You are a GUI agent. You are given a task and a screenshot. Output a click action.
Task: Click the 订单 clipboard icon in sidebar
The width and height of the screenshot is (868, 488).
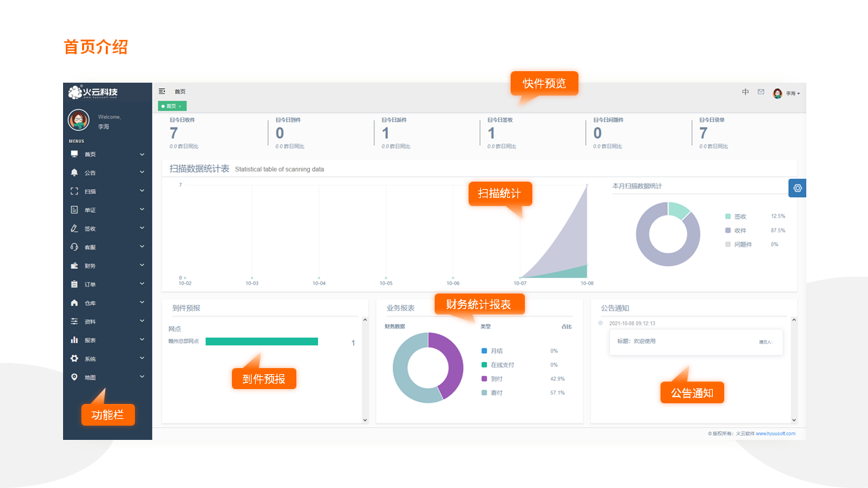75,284
